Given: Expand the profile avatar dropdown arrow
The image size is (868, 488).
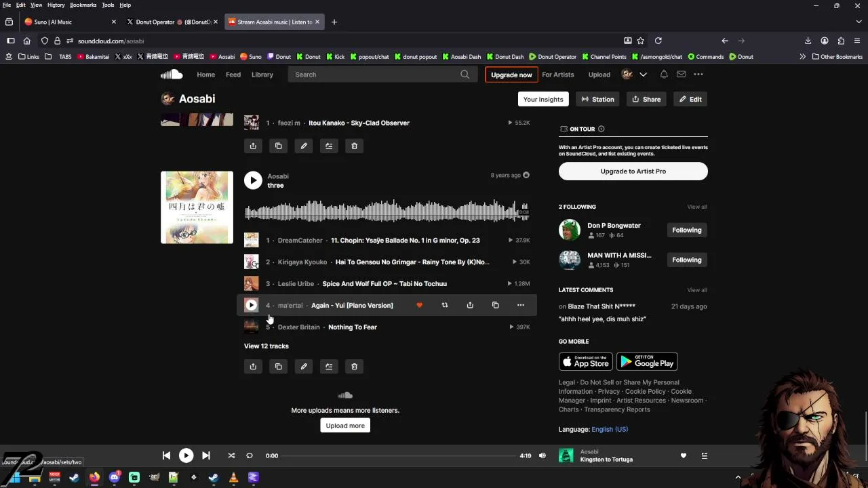Looking at the screenshot, I should pyautogui.click(x=644, y=75).
